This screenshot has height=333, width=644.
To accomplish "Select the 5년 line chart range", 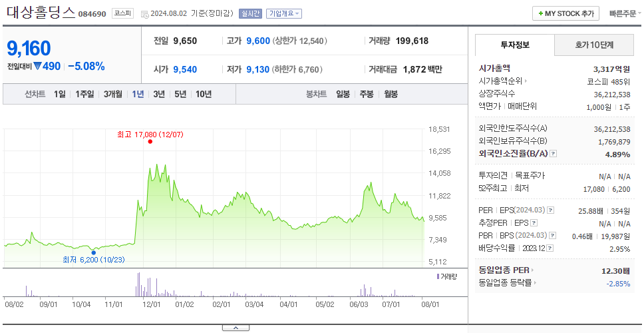I will pyautogui.click(x=180, y=94).
